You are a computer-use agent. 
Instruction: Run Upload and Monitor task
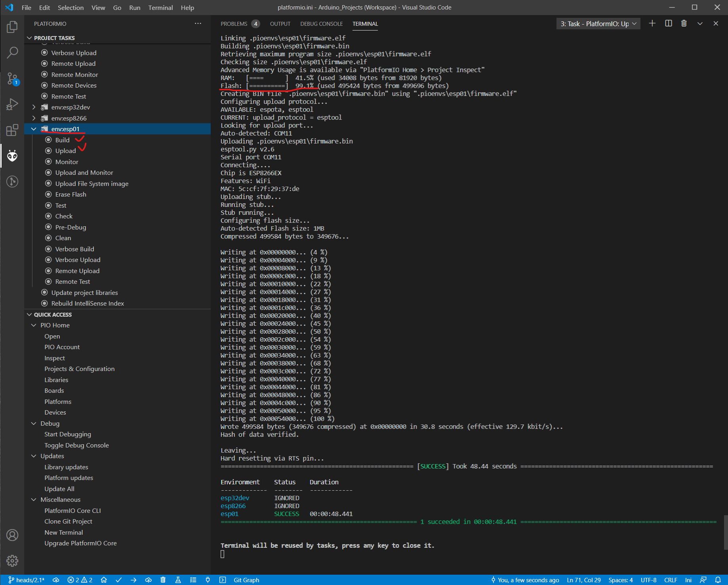84,172
